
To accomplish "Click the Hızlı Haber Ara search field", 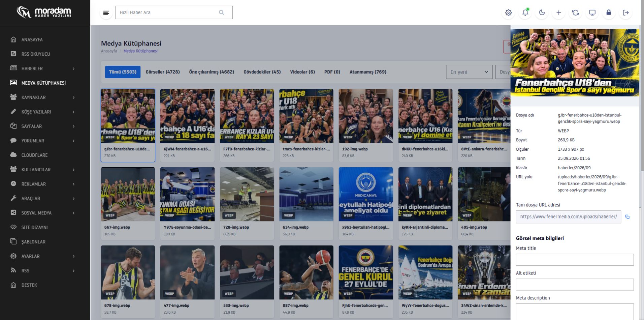I will [174, 12].
